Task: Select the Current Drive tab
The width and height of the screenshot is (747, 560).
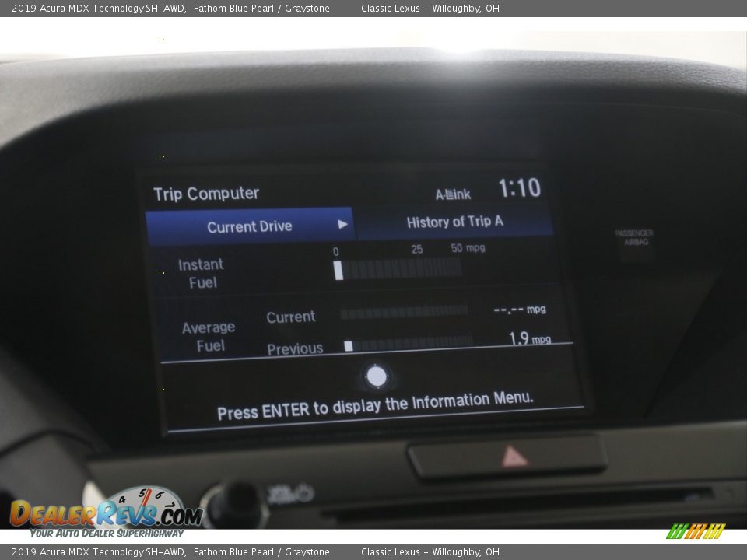Action: 250,226
